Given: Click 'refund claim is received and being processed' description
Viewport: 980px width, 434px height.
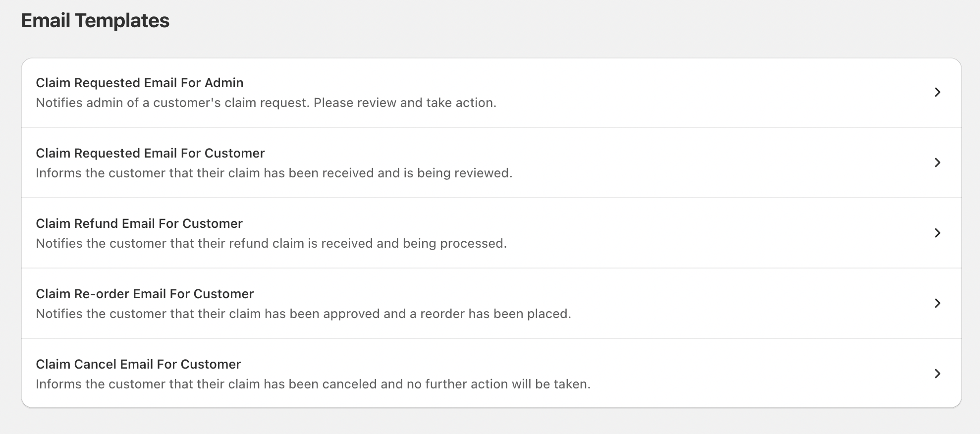Looking at the screenshot, I should (271, 243).
